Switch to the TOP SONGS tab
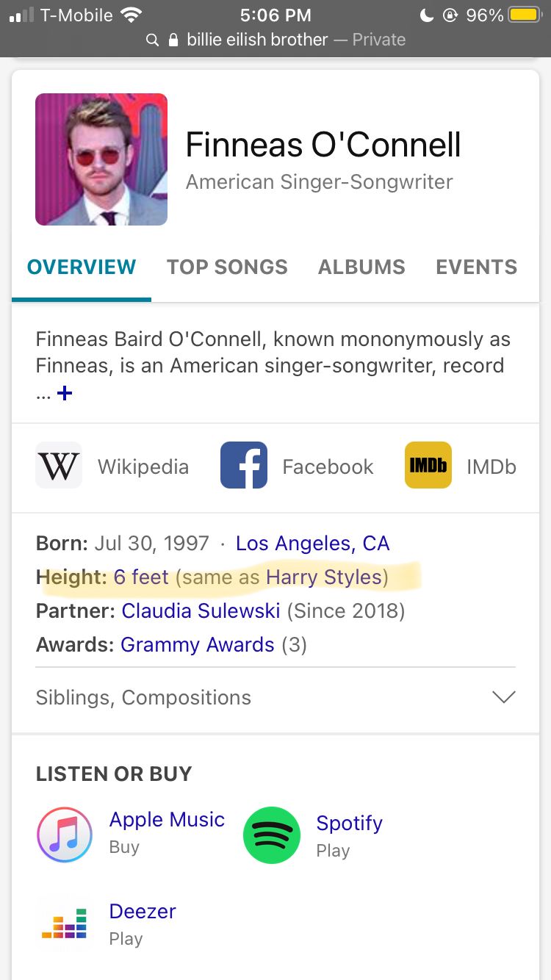 227,267
